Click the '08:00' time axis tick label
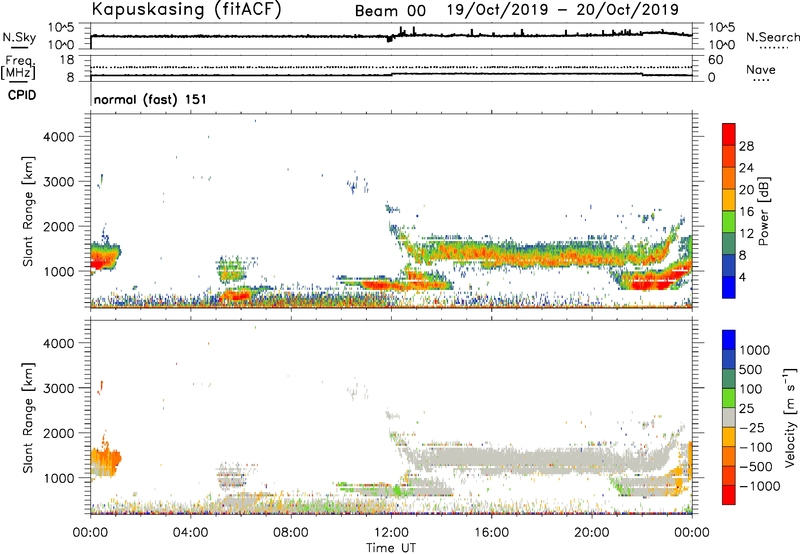This screenshot has width=800, height=554. (x=291, y=533)
